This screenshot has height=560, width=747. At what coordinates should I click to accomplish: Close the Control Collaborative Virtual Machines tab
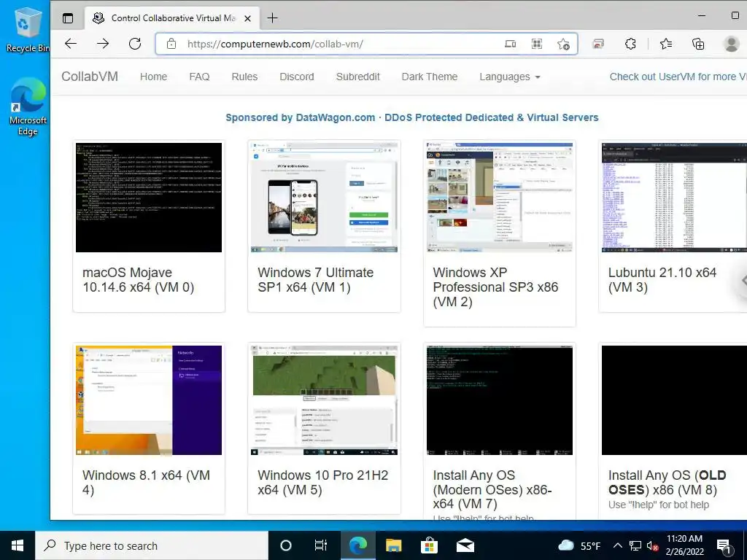pos(247,18)
